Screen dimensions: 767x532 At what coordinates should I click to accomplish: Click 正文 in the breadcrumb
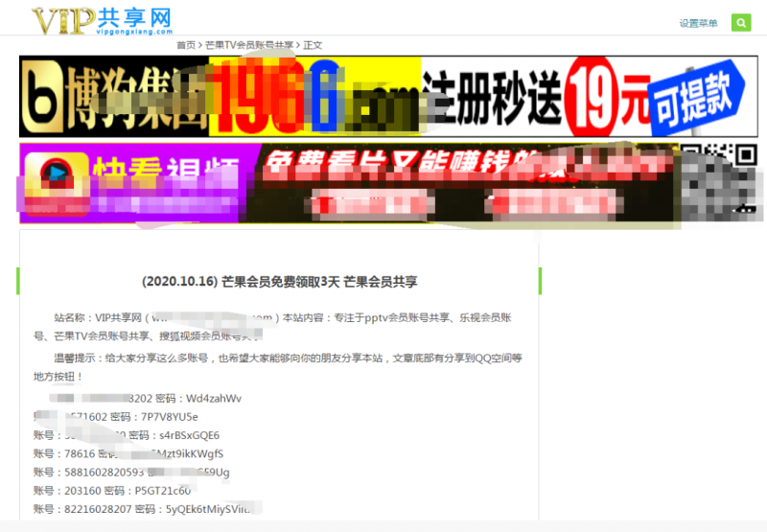(x=313, y=45)
